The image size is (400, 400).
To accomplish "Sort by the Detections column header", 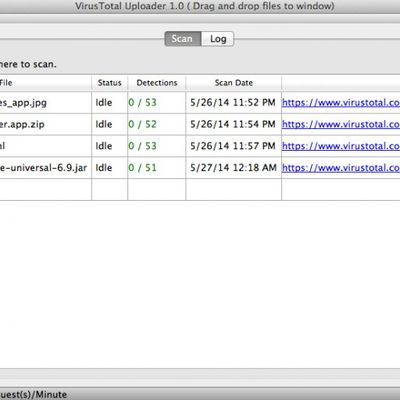I will [157, 83].
